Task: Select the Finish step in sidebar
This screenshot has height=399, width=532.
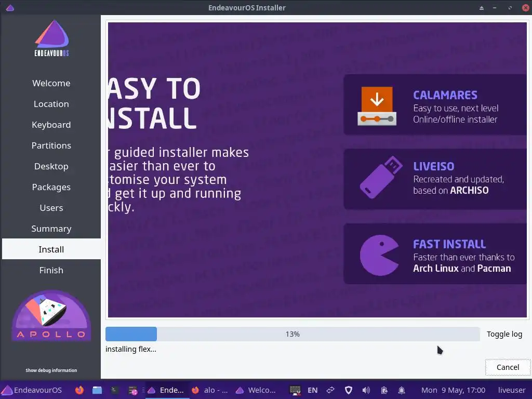Action: pos(51,270)
